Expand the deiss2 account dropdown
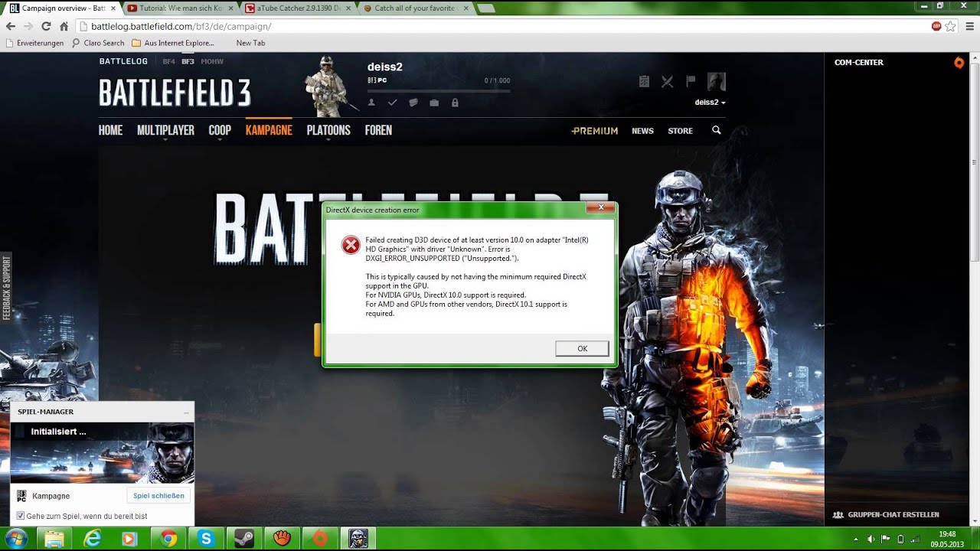 [710, 102]
